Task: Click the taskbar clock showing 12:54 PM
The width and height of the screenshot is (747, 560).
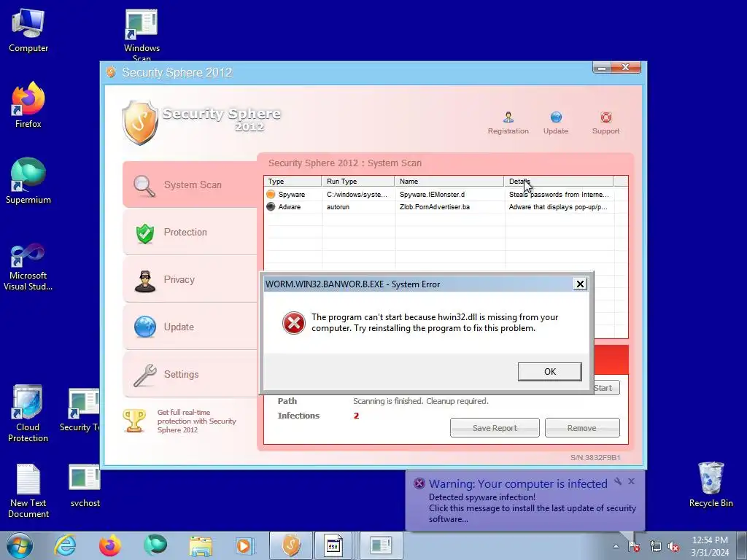Action: click(710, 546)
